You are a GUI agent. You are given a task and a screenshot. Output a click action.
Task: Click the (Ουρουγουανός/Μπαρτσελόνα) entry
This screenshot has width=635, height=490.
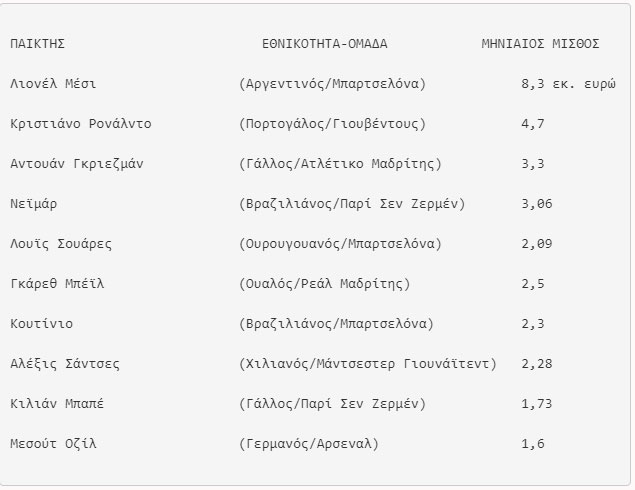click(x=341, y=244)
